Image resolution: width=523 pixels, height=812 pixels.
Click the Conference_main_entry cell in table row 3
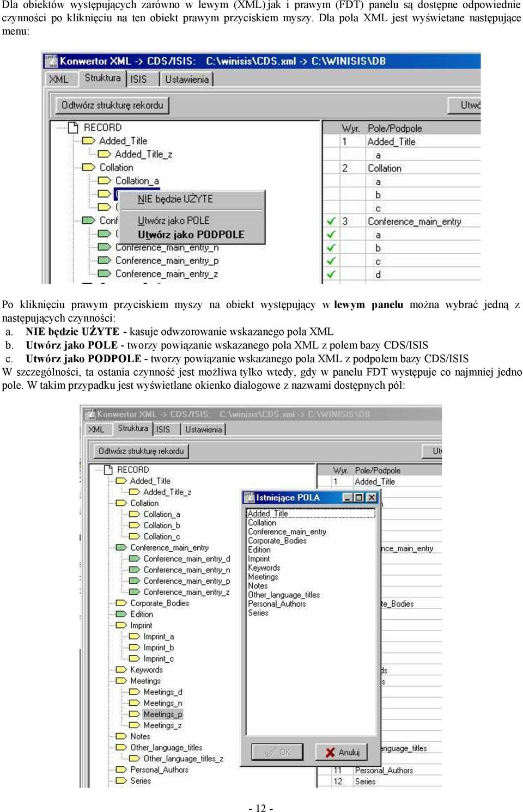414,222
